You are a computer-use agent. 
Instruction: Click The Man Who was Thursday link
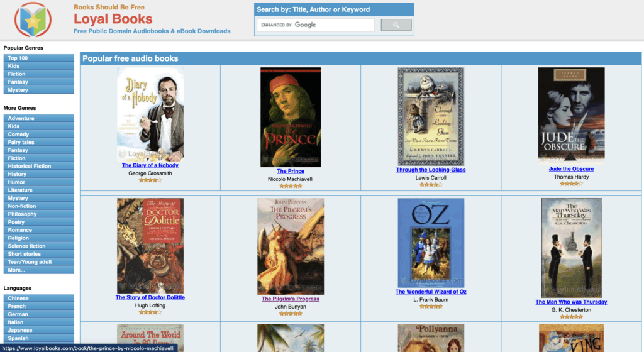tap(571, 302)
